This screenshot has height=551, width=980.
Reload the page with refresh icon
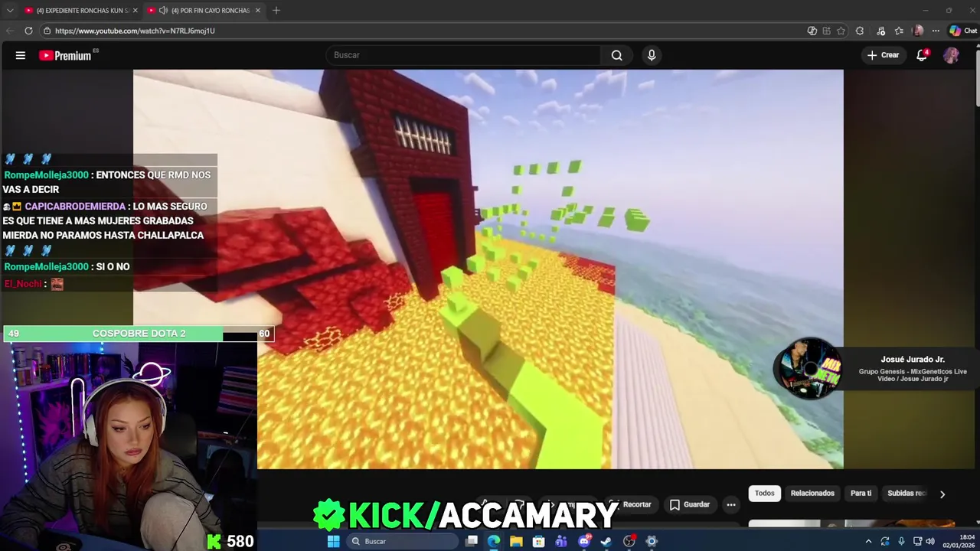pyautogui.click(x=28, y=31)
